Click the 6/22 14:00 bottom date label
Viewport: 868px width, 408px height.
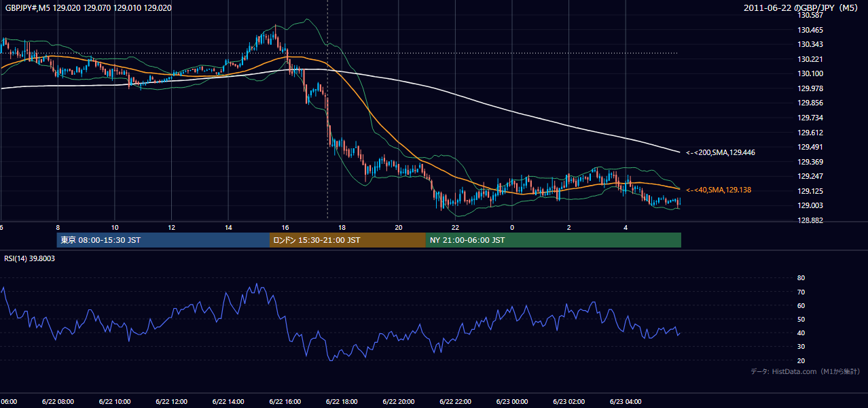click(228, 401)
